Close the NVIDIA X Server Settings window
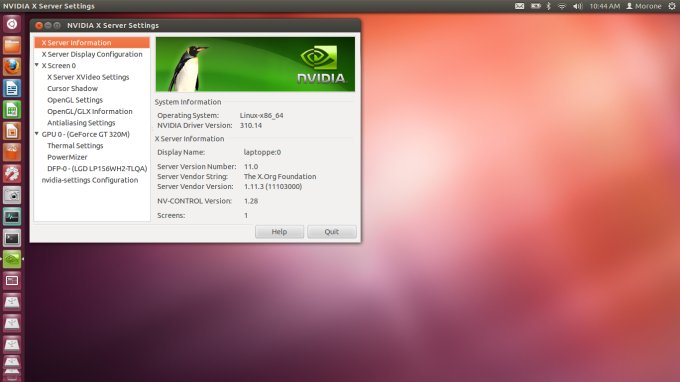 click(x=39, y=26)
